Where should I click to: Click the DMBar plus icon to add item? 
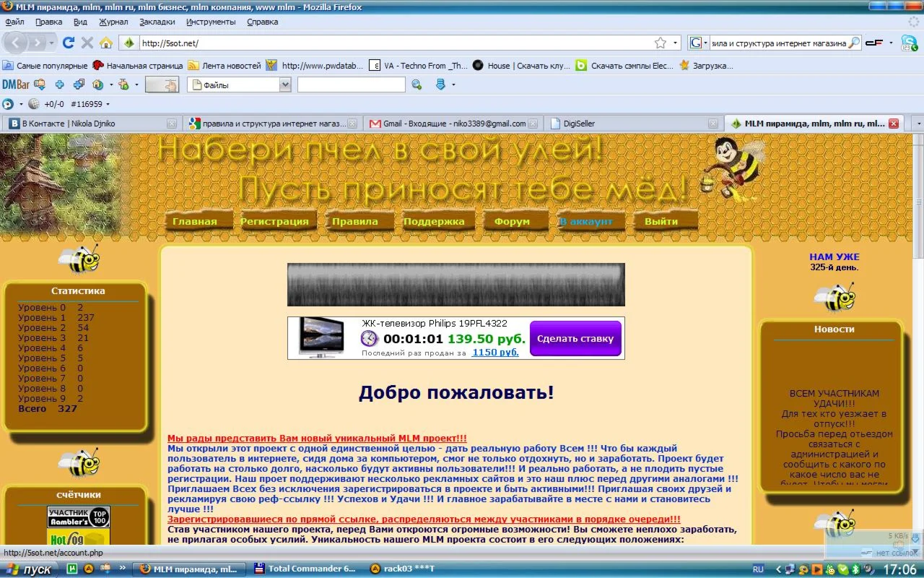(x=59, y=85)
